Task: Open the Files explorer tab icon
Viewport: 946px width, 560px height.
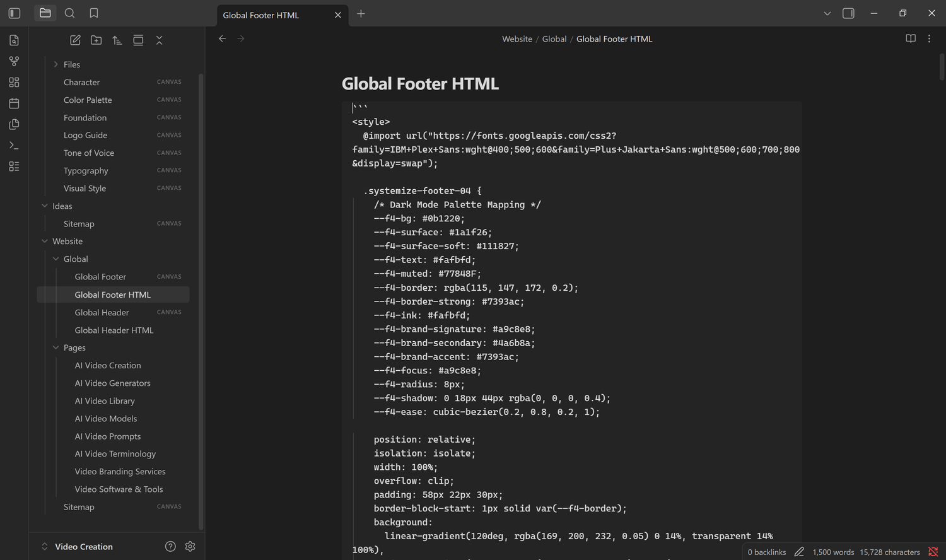Action: pyautogui.click(x=45, y=13)
